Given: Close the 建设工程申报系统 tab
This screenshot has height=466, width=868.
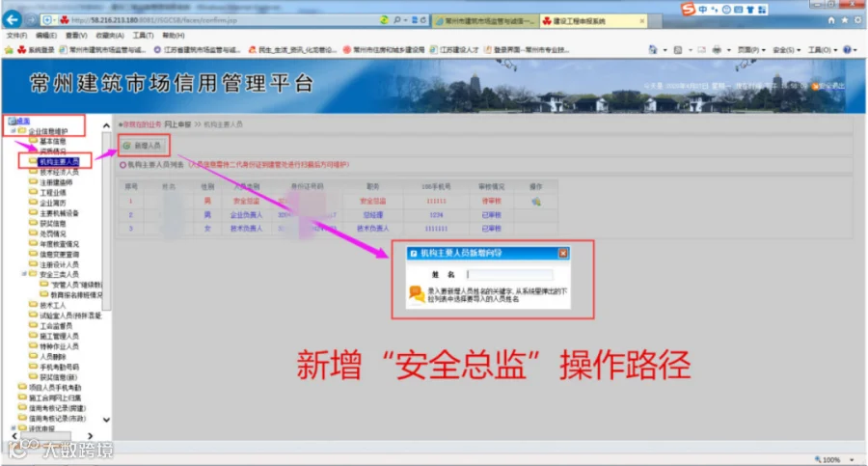Looking at the screenshot, I should (x=642, y=21).
